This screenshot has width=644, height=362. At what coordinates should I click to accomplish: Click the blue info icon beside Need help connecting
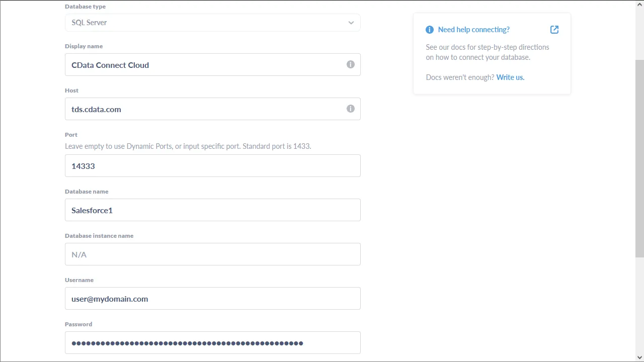tap(429, 30)
